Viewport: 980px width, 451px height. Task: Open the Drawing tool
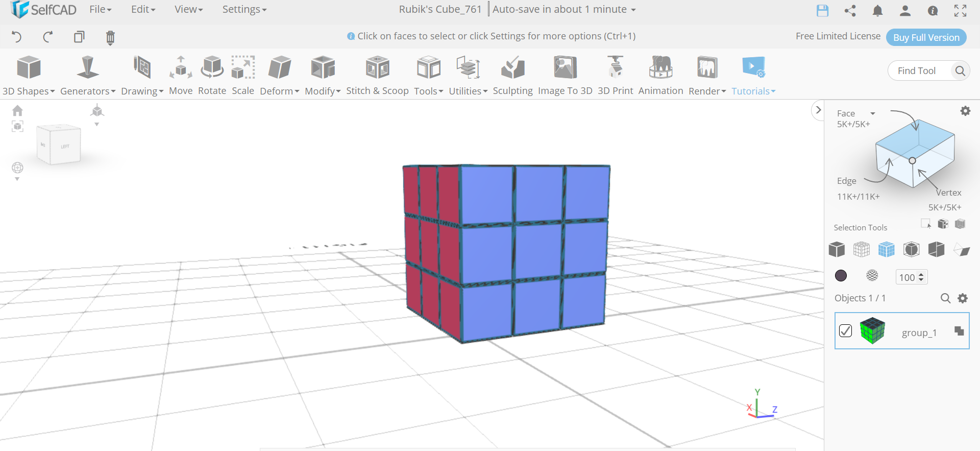[142, 67]
